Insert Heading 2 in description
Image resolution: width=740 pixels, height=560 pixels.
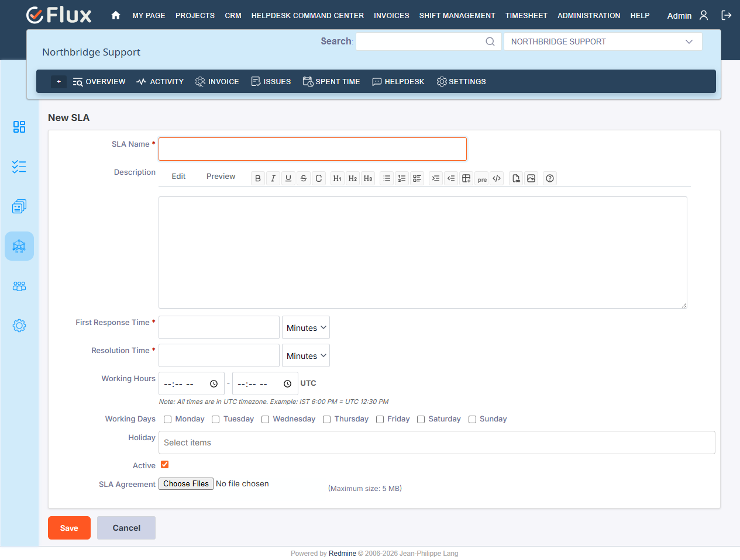pos(353,178)
